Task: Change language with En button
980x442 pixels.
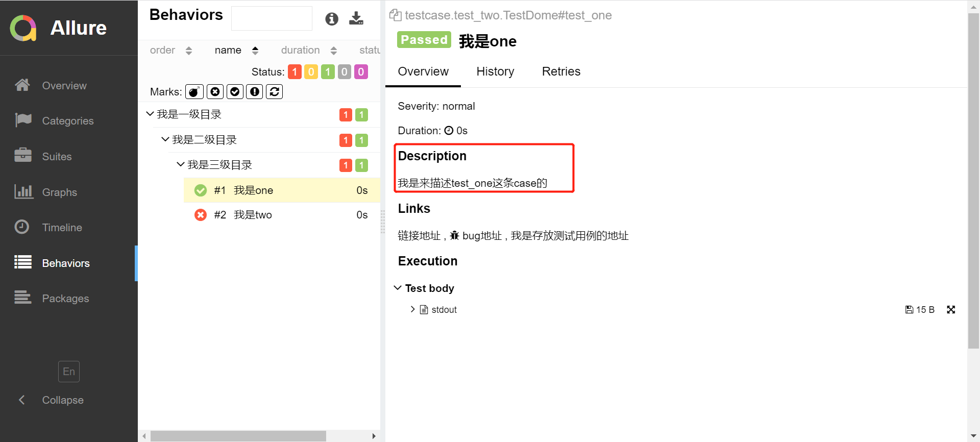Action: click(x=69, y=372)
